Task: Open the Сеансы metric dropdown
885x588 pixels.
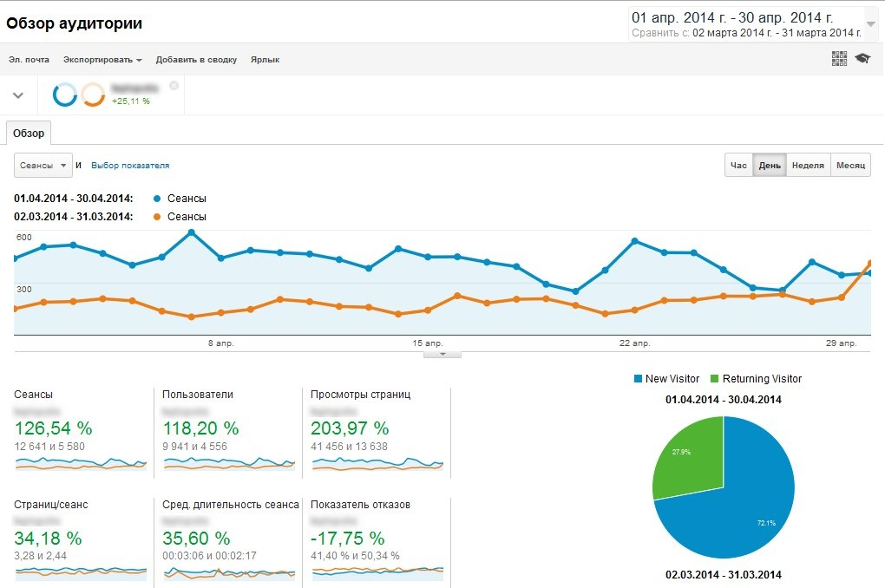Action: point(43,165)
